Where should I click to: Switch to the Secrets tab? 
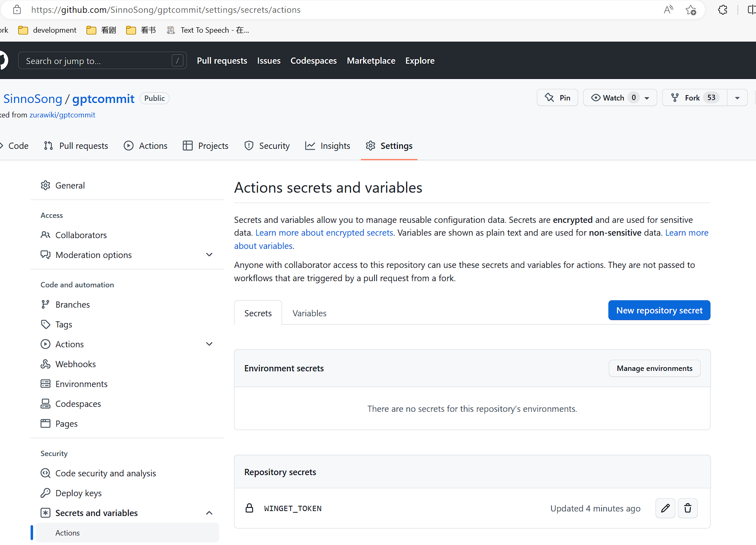point(258,313)
